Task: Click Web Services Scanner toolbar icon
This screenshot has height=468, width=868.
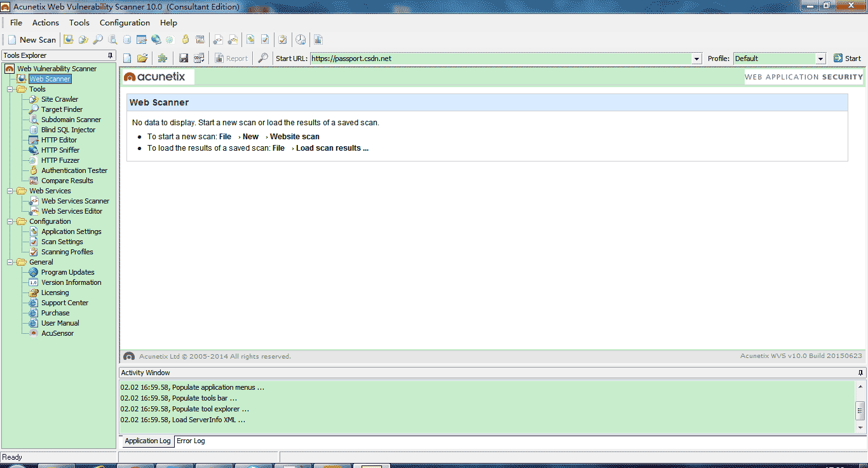Action: [218, 39]
